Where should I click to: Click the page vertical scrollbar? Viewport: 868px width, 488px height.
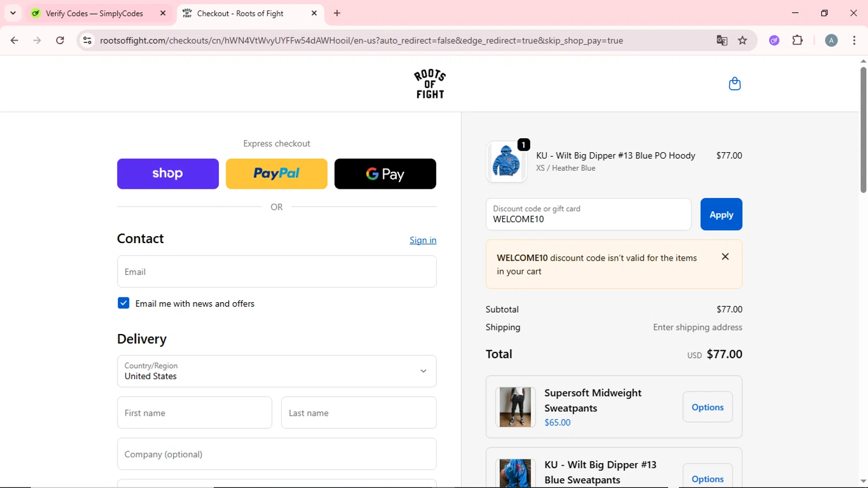click(863, 130)
